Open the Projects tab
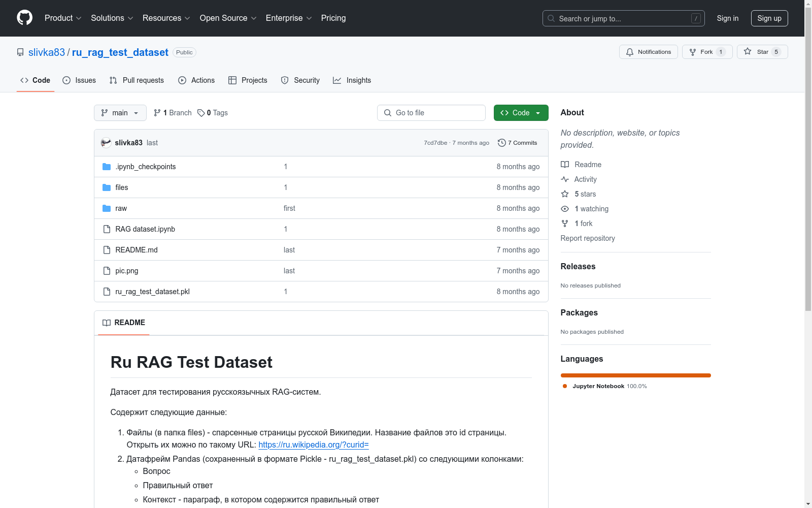The width and height of the screenshot is (812, 508). pos(248,80)
